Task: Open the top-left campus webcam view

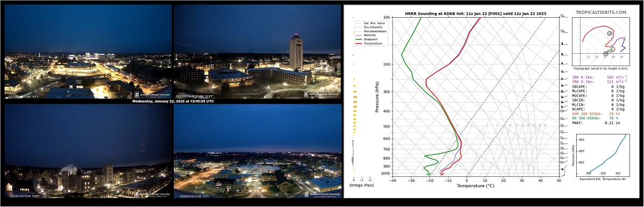Action: pyautogui.click(x=88, y=52)
